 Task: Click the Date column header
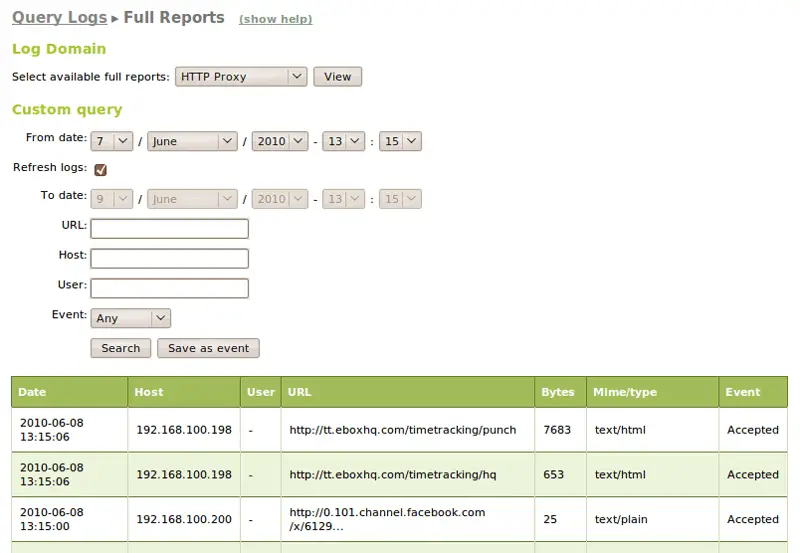(x=69, y=392)
